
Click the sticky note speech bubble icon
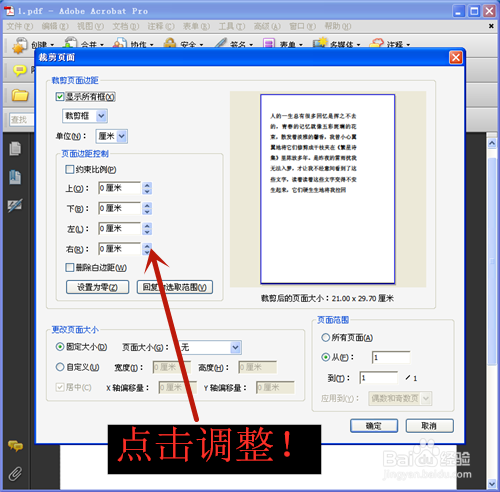[19, 71]
